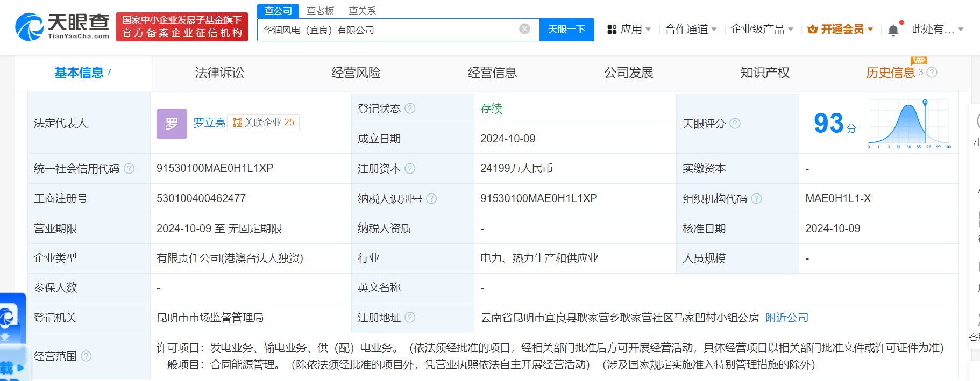Click the 成立日期 value 2024-10-09
The height and width of the screenshot is (381, 980).
508,139
